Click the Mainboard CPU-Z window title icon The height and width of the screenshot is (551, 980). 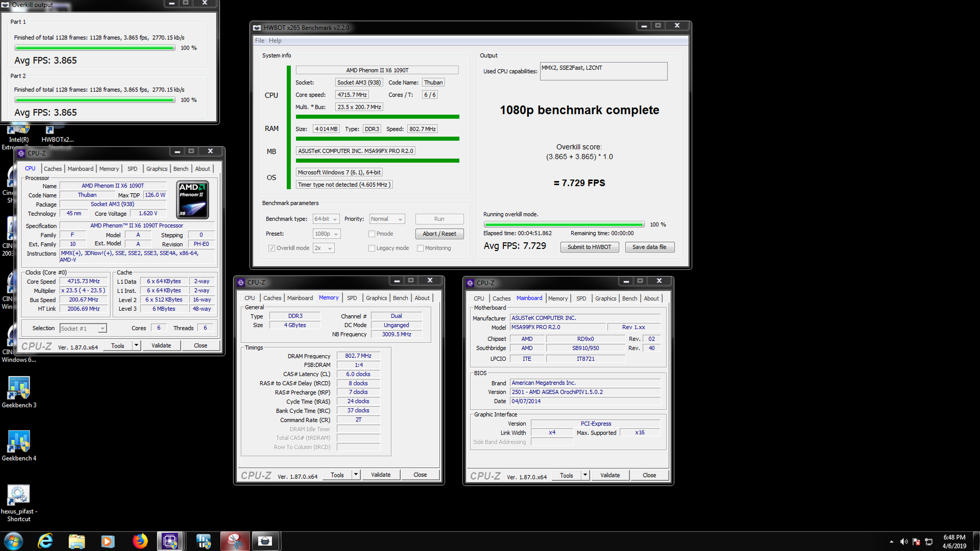click(470, 283)
